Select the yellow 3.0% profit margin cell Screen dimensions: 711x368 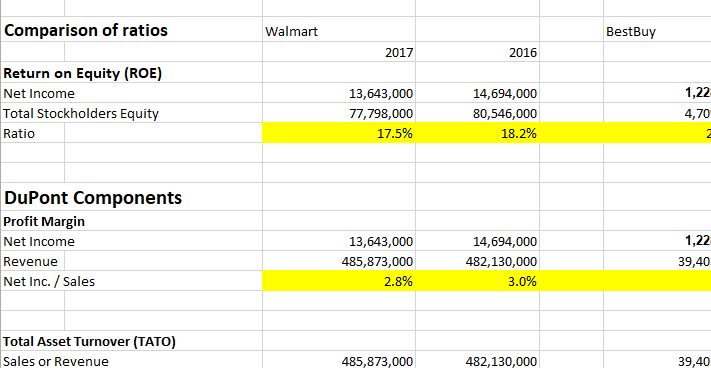pyautogui.click(x=477, y=281)
